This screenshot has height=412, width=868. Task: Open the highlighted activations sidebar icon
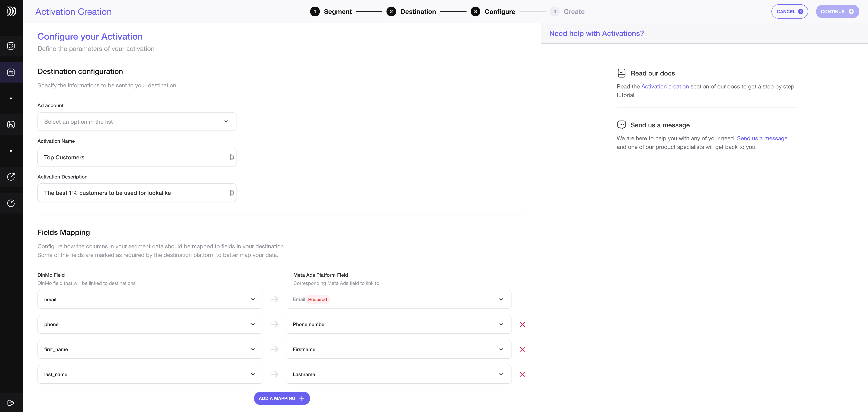coord(11,72)
